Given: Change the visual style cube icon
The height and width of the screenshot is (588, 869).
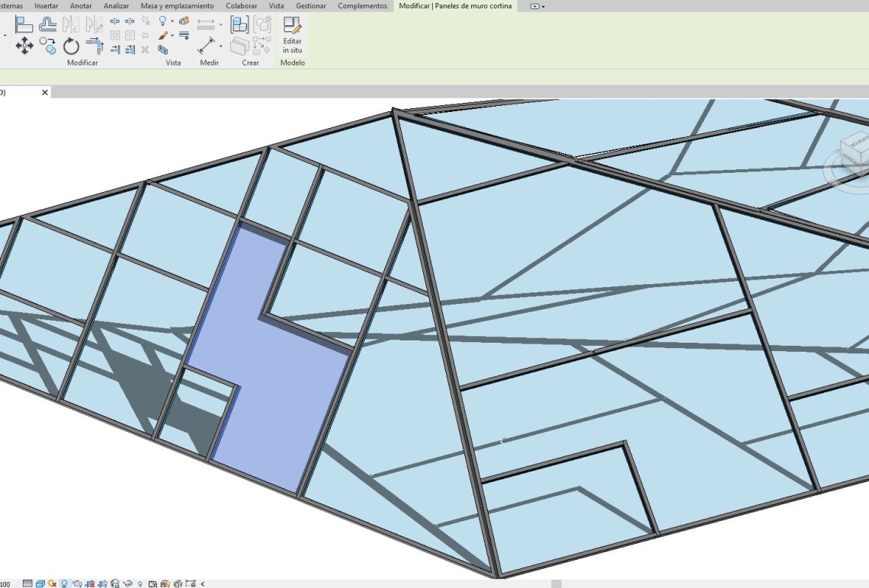Looking at the screenshot, I should (x=40, y=583).
